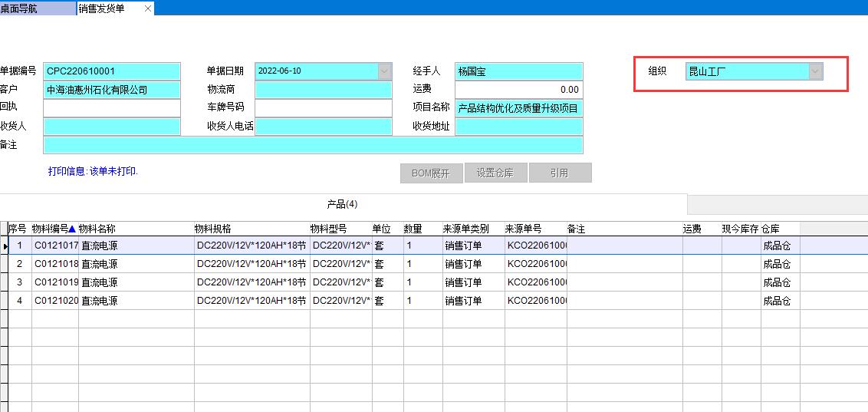The height and width of the screenshot is (412, 868).
Task: Select the 项目名称 field
Action: [x=518, y=108]
